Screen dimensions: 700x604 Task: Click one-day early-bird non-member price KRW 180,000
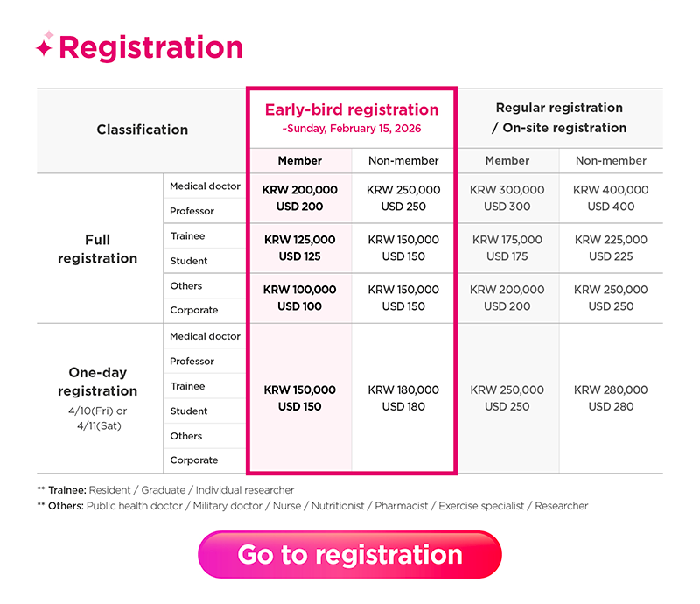pos(403,390)
